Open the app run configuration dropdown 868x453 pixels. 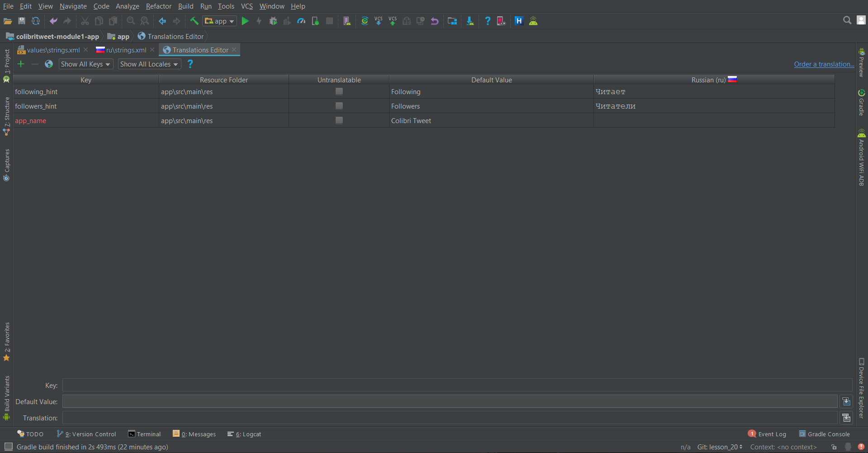tap(220, 21)
